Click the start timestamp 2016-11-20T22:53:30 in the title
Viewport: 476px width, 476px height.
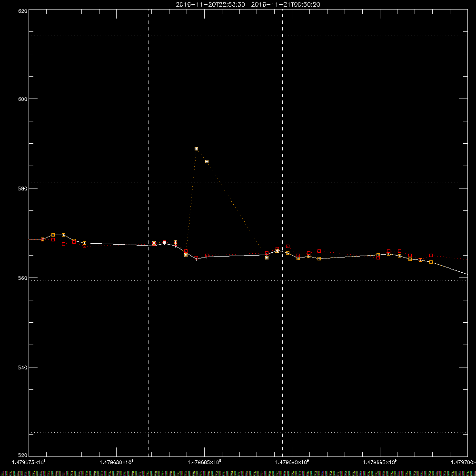tap(210, 5)
